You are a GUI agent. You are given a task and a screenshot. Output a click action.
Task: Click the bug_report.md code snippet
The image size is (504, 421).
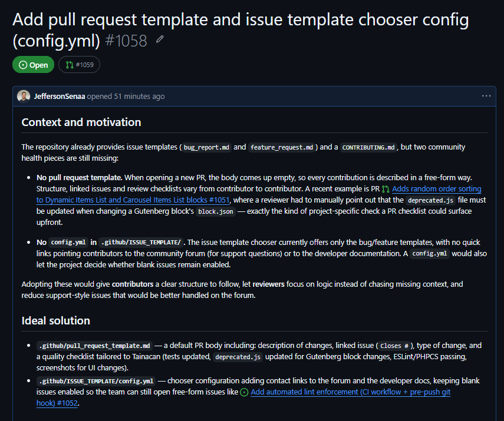click(206, 147)
